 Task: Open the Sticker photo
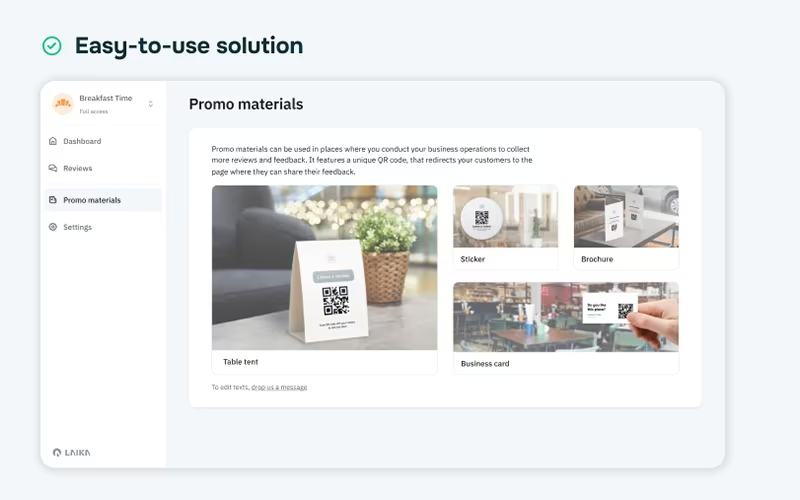(x=506, y=216)
